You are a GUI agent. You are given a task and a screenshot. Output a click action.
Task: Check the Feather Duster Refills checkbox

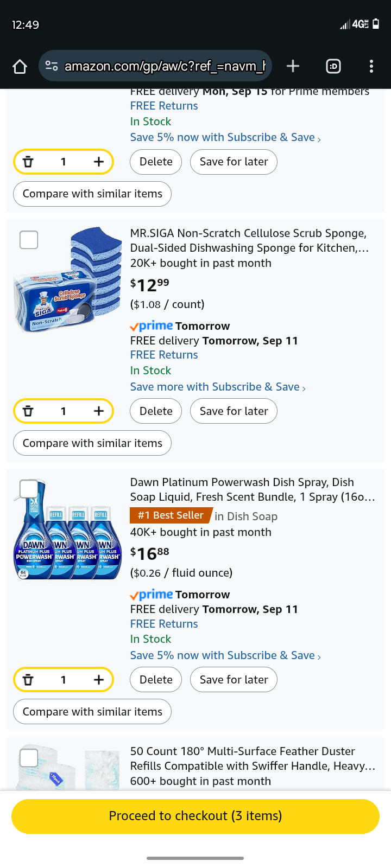coord(29,758)
